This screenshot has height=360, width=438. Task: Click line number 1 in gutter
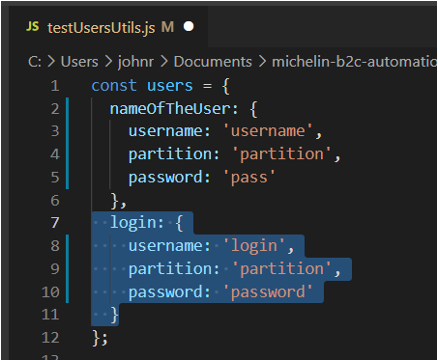click(x=55, y=86)
